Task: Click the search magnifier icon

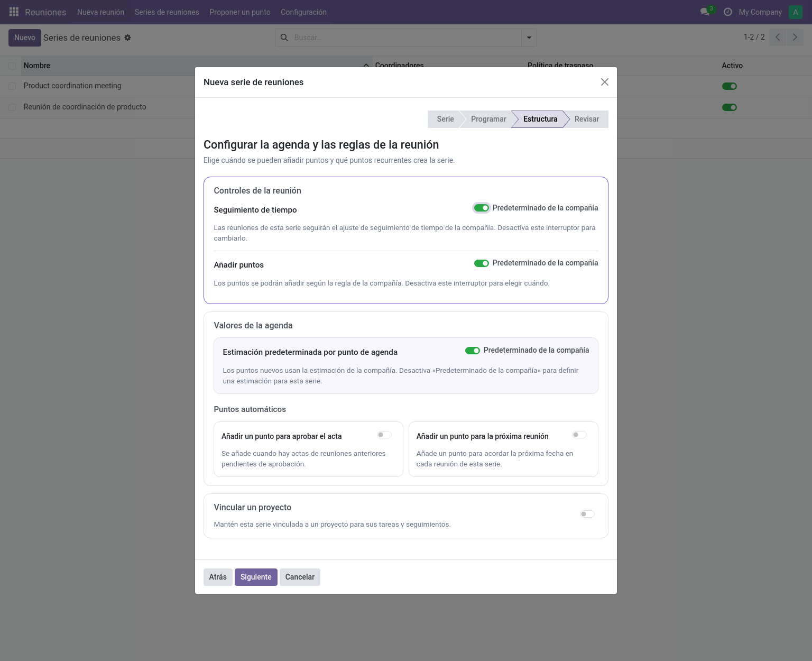Action: [284, 38]
